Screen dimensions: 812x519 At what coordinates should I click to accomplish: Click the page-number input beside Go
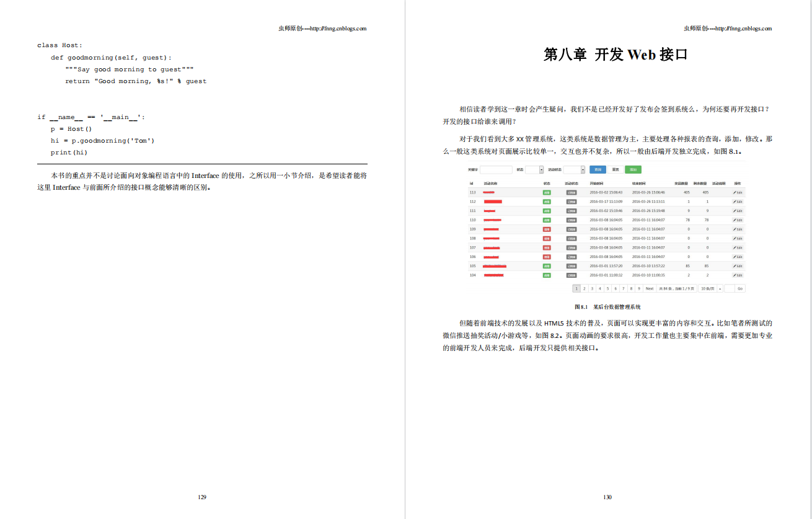(729, 288)
